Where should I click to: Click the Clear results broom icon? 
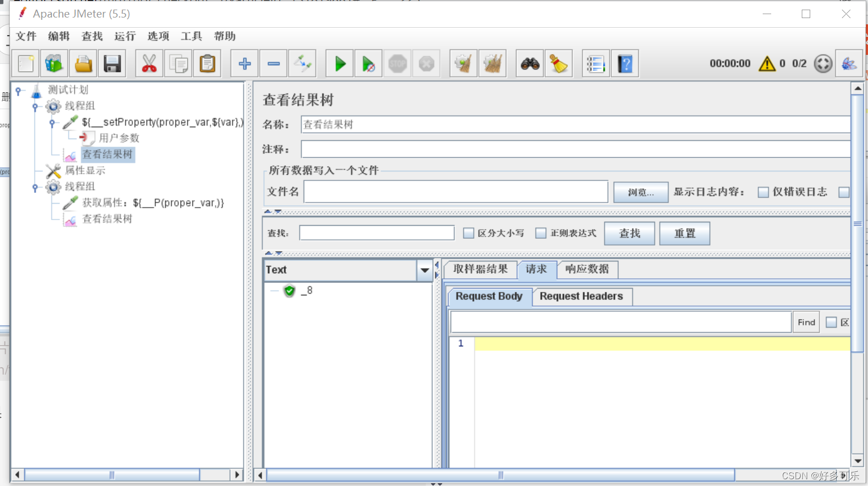464,63
